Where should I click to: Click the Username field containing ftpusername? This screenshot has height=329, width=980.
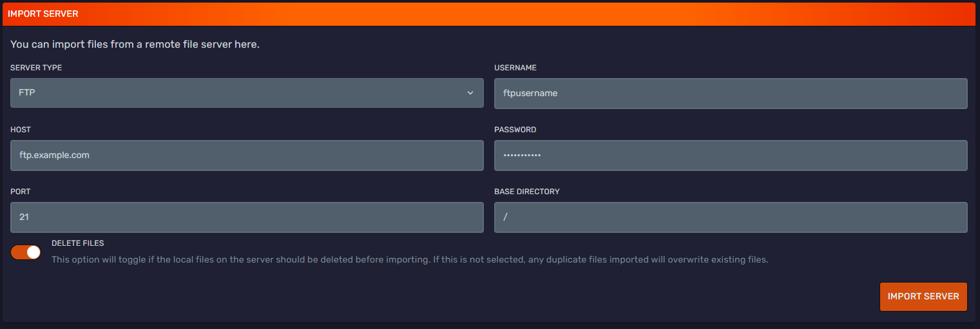(x=730, y=93)
